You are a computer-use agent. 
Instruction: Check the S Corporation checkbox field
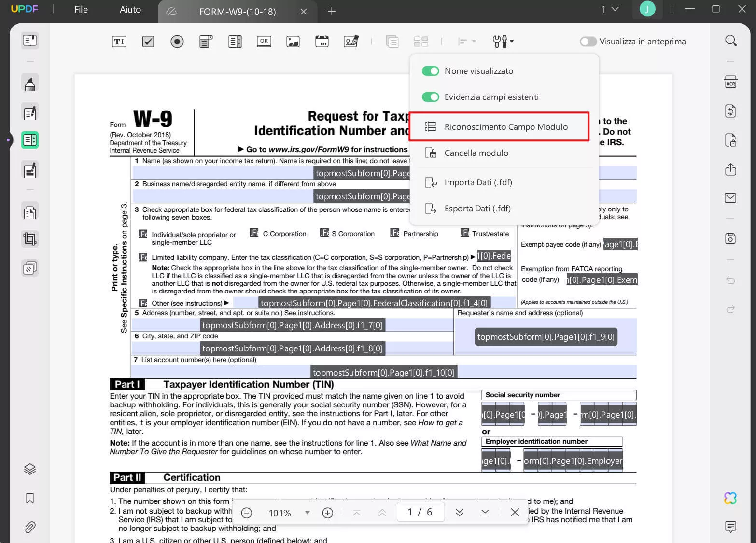tap(324, 233)
